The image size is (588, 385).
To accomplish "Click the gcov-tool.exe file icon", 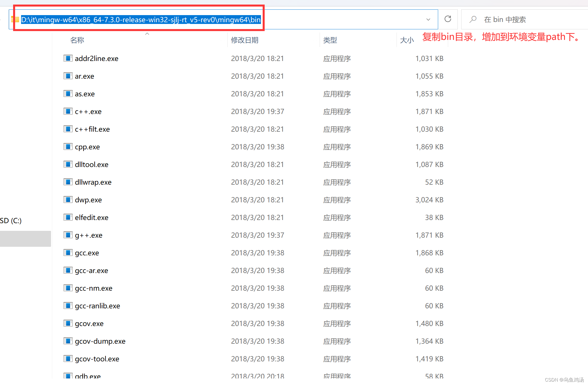I will [68, 358].
